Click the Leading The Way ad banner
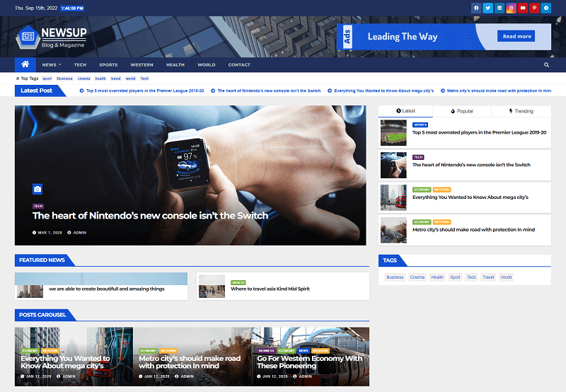The width and height of the screenshot is (566, 392). (x=444, y=37)
